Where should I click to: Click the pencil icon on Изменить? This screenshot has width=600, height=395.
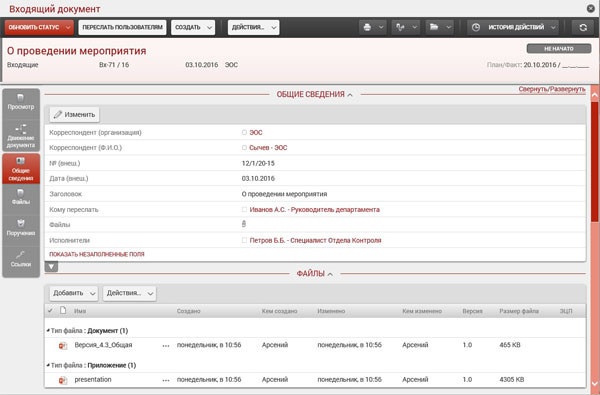coord(58,114)
